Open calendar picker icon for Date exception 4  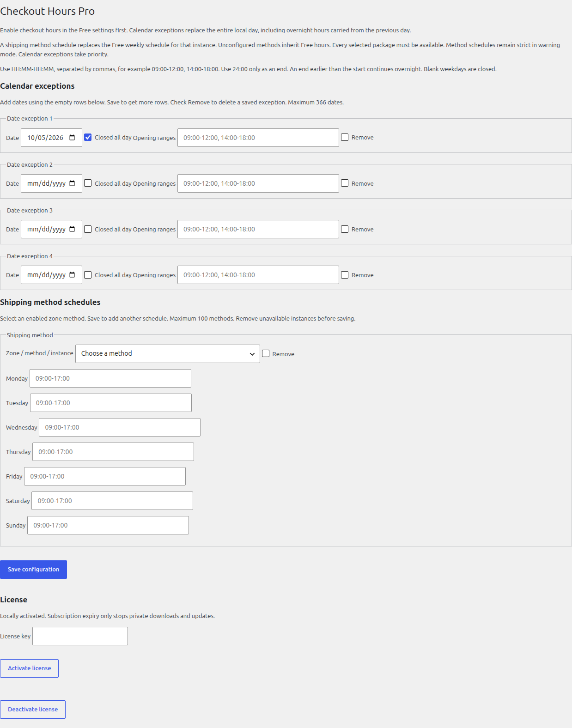[x=72, y=275]
